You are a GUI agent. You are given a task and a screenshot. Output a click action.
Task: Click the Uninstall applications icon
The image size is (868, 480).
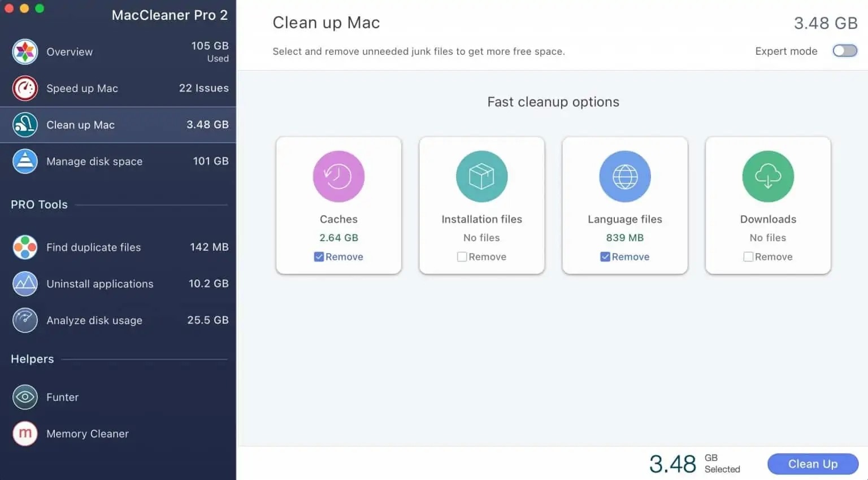pos(25,283)
